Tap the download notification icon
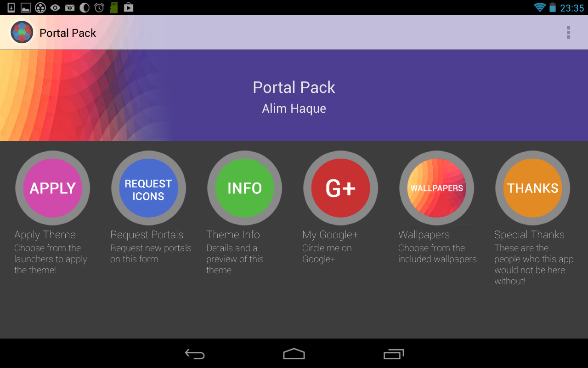588x368 pixels. click(x=11, y=7)
